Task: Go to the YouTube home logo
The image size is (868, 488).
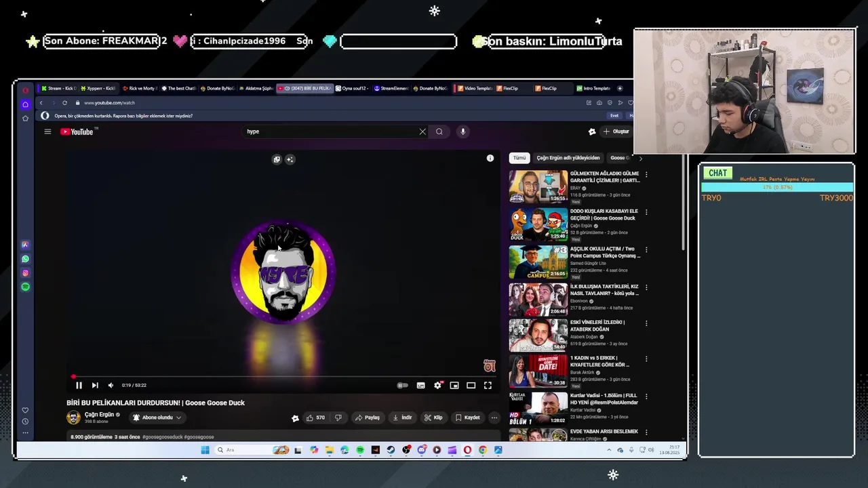Action: [x=77, y=131]
